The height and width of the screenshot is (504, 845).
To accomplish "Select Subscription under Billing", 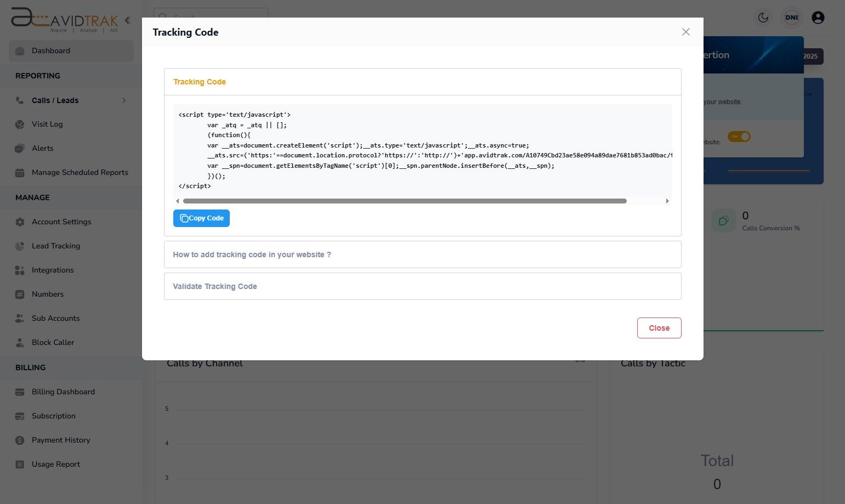I will click(53, 416).
